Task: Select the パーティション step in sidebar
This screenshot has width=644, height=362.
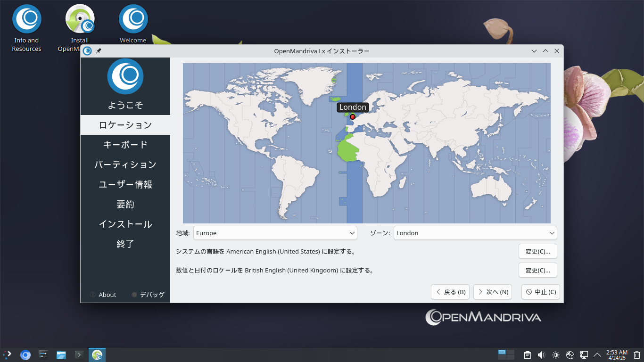Action: click(125, 165)
